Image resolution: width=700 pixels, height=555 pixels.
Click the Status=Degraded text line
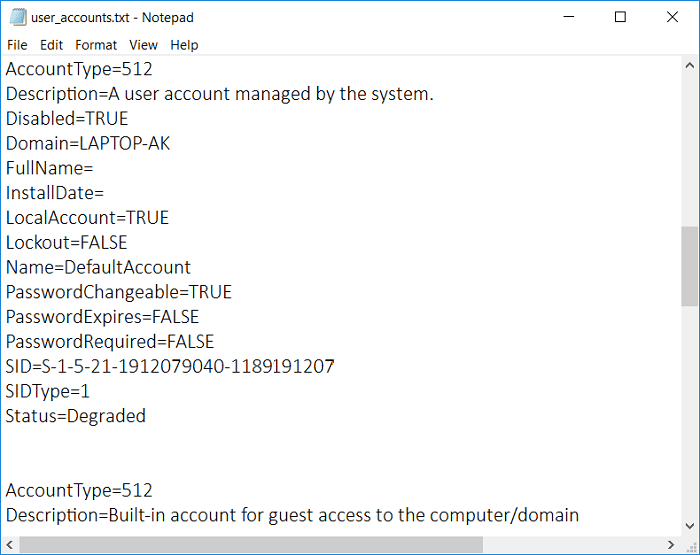click(76, 415)
